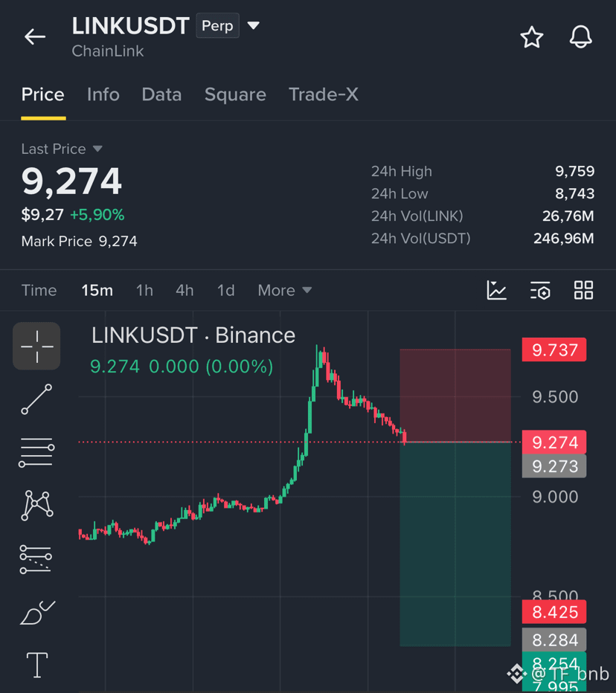Click the 9.000 axis price level
The width and height of the screenshot is (616, 693).
pos(554,497)
